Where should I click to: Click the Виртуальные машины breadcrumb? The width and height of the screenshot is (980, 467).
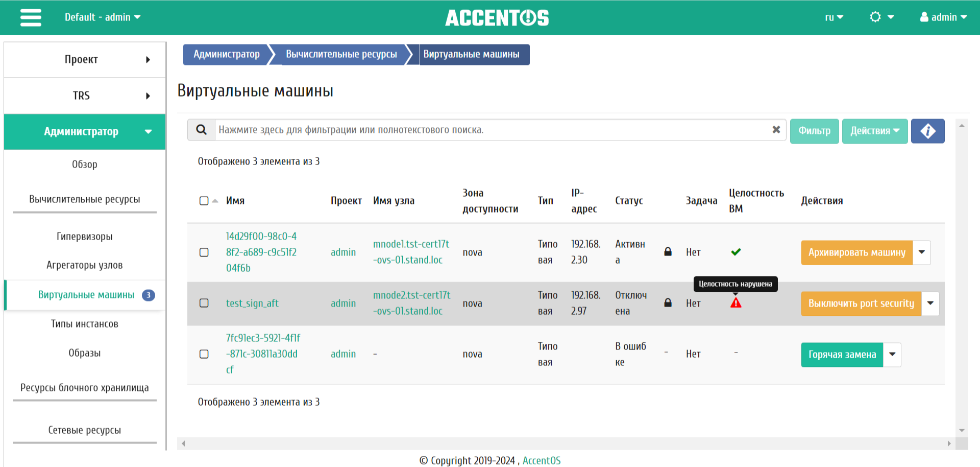(472, 54)
